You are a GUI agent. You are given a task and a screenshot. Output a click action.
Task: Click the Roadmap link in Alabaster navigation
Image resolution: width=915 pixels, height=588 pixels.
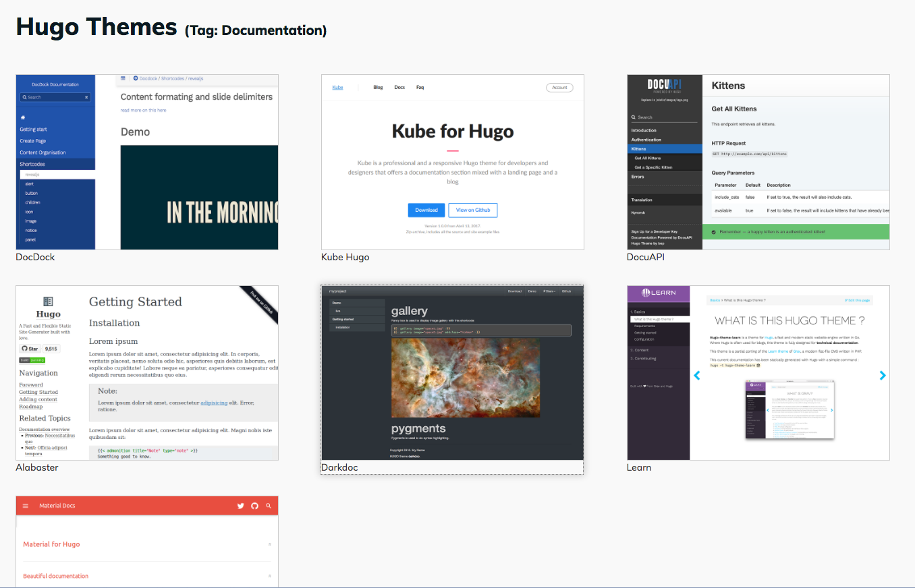click(31, 407)
